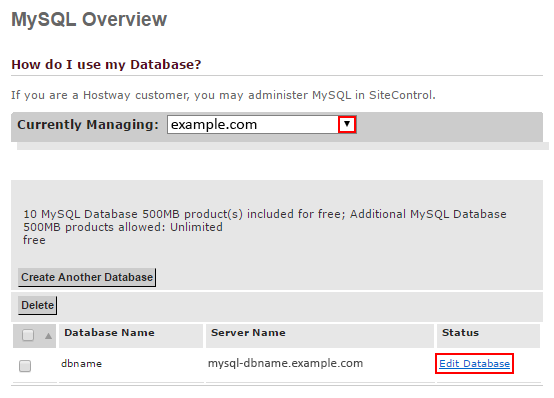
Task: Click the 'Unlimited' products allowed text
Action: (196, 227)
